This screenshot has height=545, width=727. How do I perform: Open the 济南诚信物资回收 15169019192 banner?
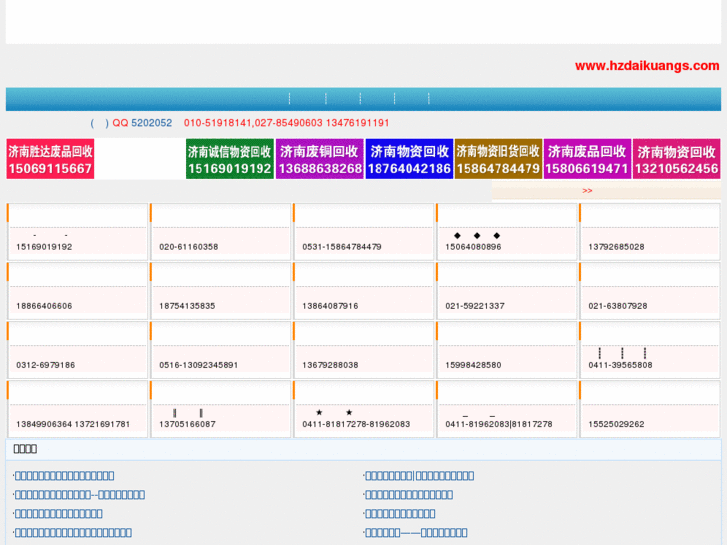(x=230, y=159)
